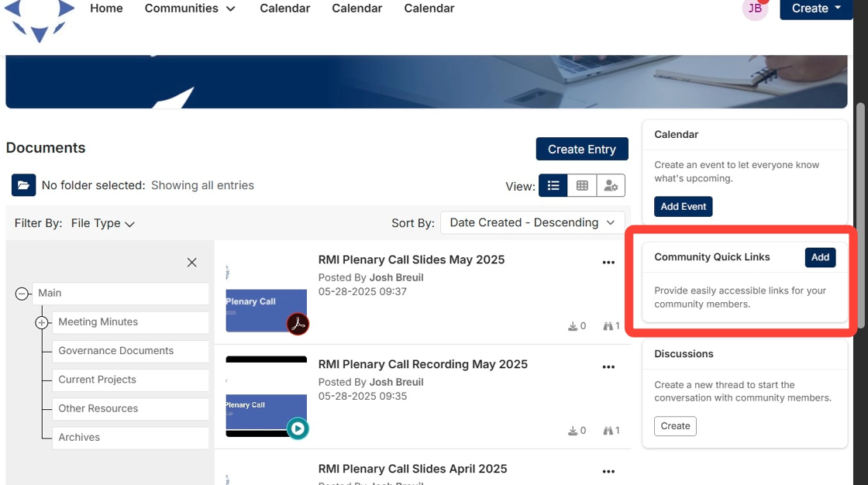Add a Community Quick Link
Screen dimensions: 868x485
(820, 257)
